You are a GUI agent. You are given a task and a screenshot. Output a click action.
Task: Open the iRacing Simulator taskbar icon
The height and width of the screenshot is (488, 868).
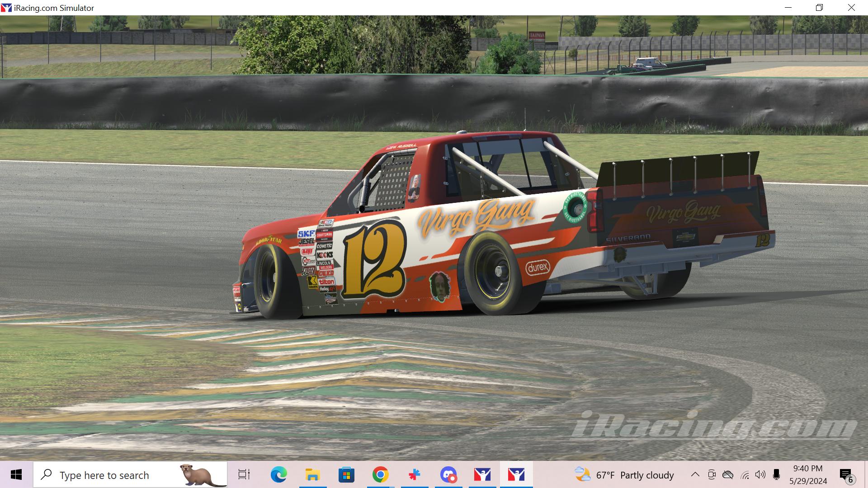[x=516, y=475]
